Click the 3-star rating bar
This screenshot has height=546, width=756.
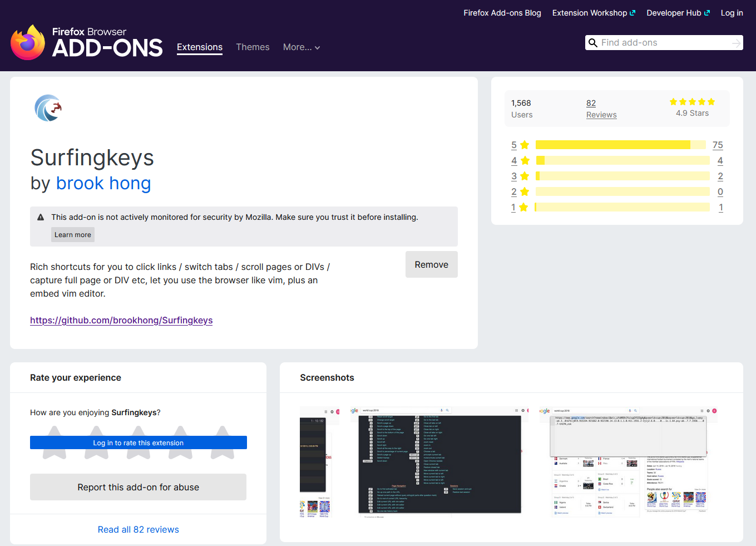[x=622, y=176]
